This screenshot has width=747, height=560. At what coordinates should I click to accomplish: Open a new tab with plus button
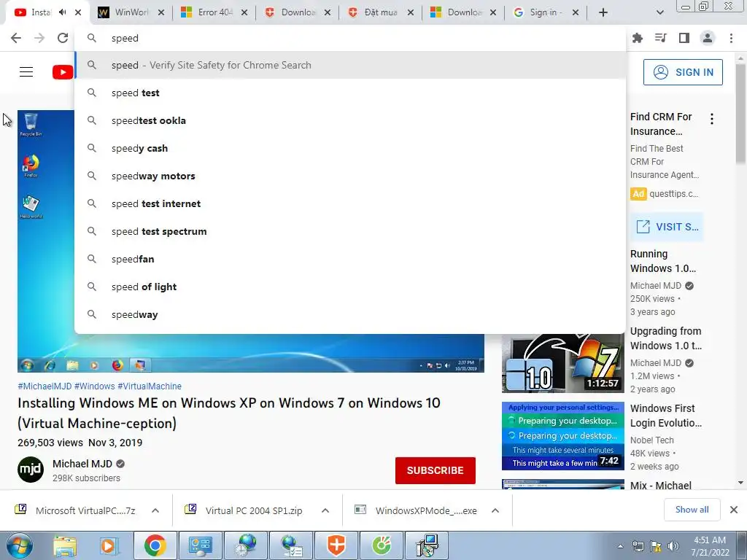(x=603, y=12)
